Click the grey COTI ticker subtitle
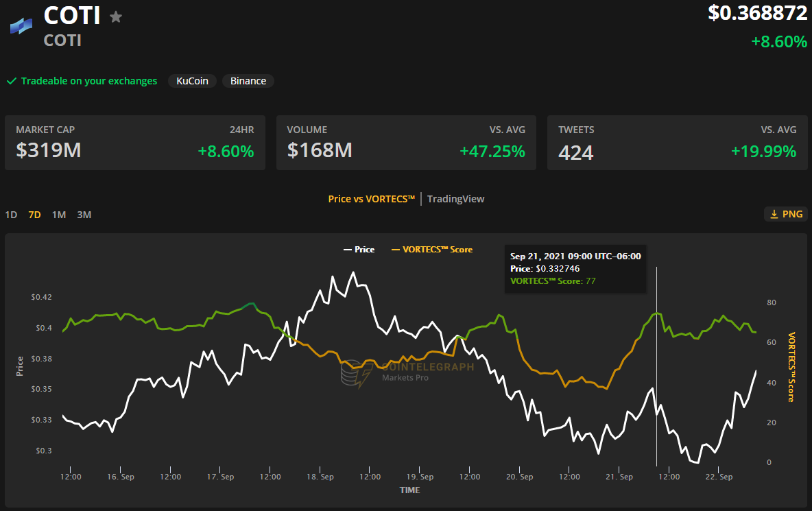 point(62,40)
